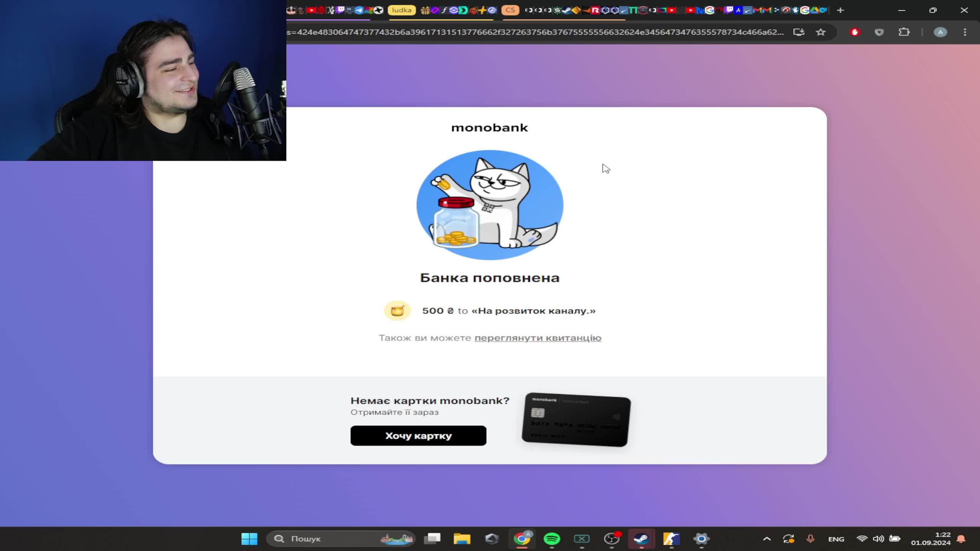The image size is (980, 551).
Task: Change input language ENG
Action: coord(836,539)
